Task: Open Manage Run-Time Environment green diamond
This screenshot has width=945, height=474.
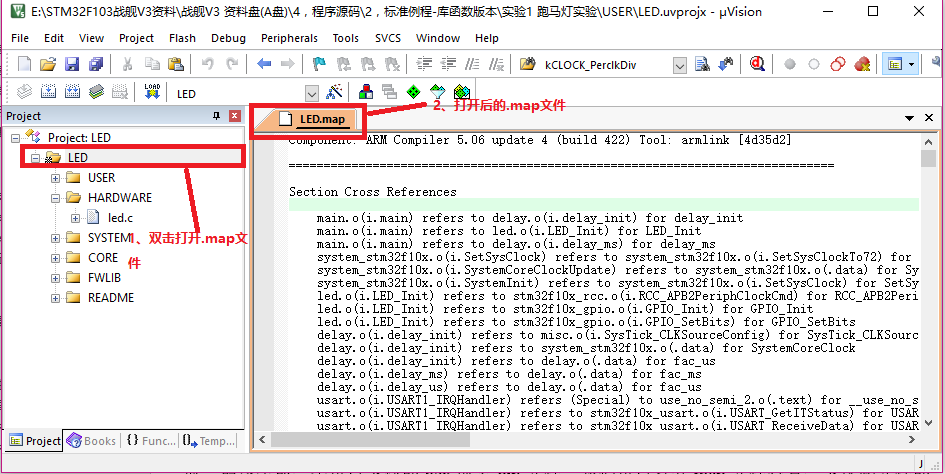Action: [x=413, y=92]
